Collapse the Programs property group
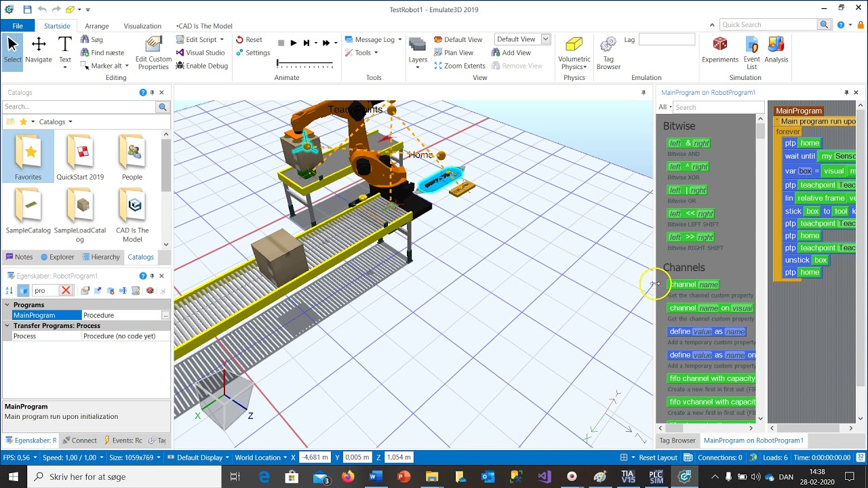The height and width of the screenshot is (488, 868). coord(7,305)
